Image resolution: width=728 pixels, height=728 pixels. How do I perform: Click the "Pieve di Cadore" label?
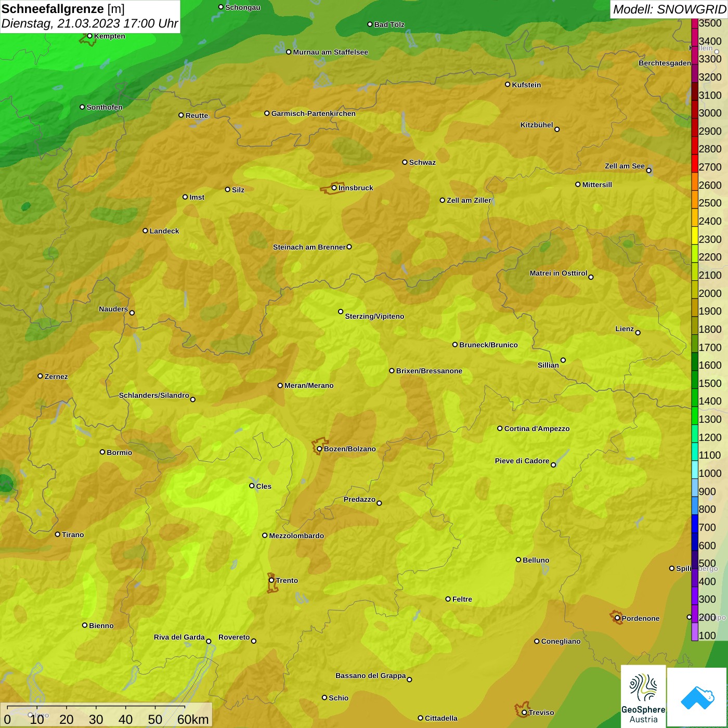(x=522, y=461)
